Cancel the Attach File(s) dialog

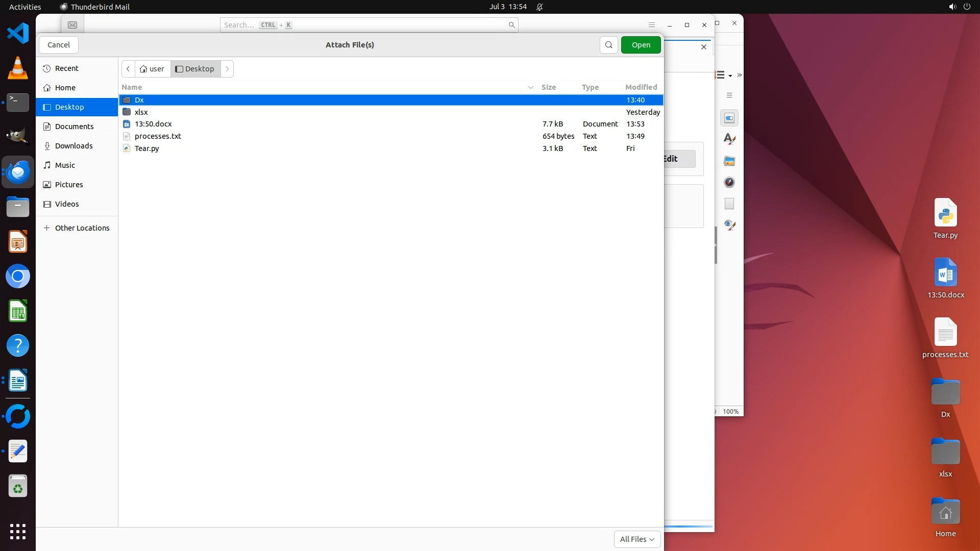tap(59, 45)
